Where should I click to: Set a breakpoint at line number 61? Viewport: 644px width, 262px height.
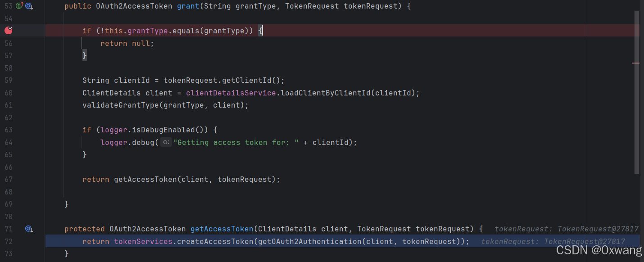(8, 105)
